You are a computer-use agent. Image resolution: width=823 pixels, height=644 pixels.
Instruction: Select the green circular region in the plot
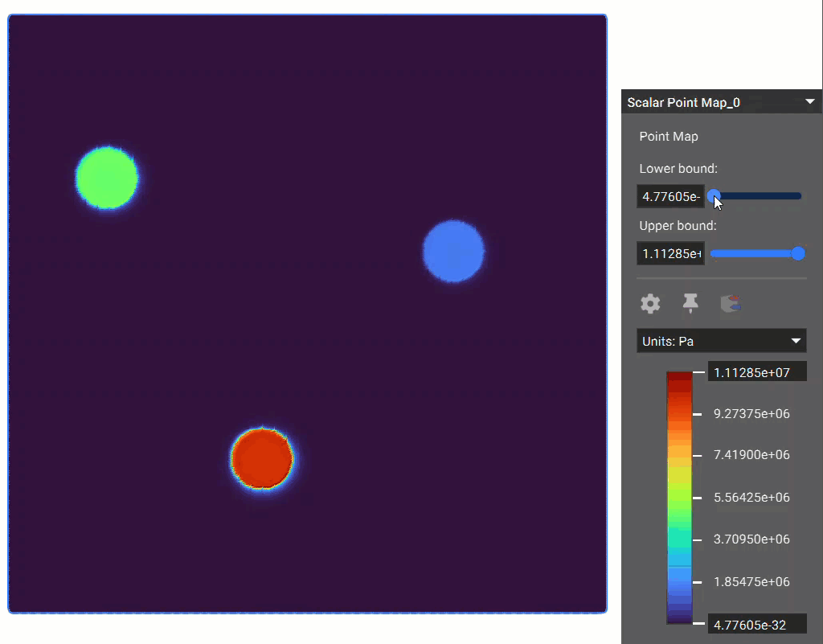[x=108, y=178]
